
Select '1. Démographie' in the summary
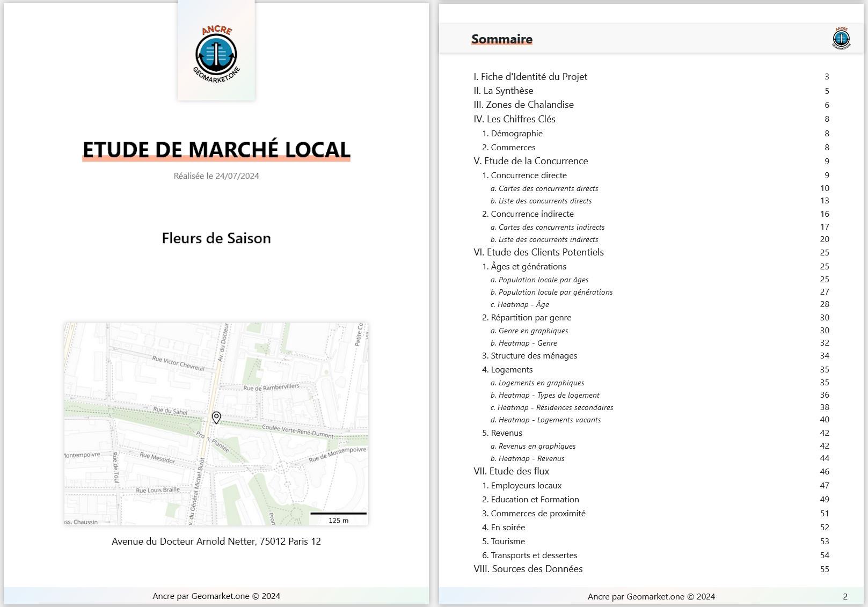point(512,133)
